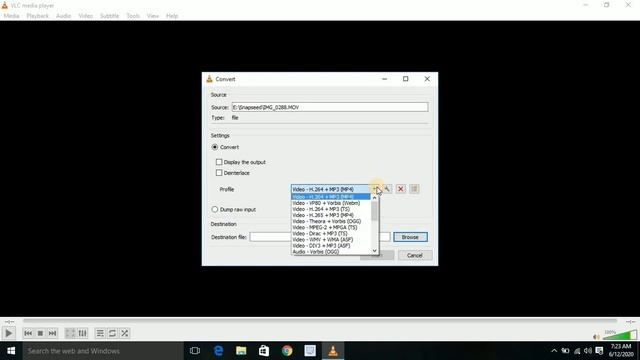The width and height of the screenshot is (640, 360).
Task: Open system tray network icon
Action: pyautogui.click(x=577, y=351)
